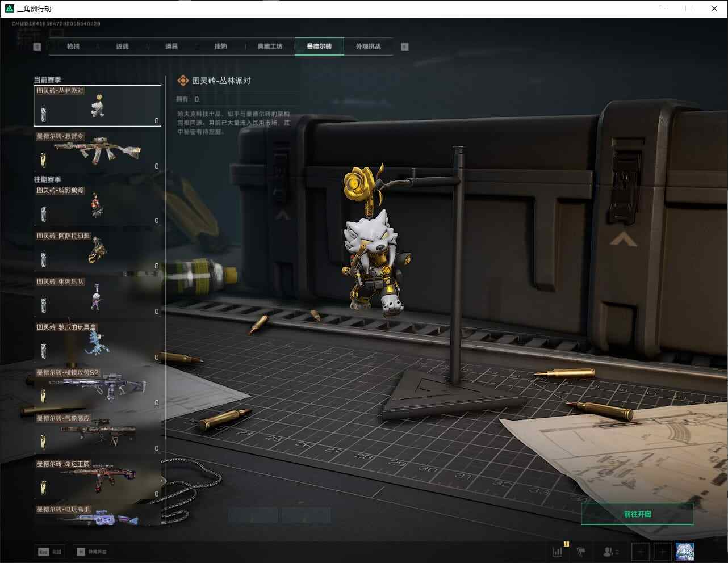Choose the 图灵砖-粥粥乐队 item

[98, 296]
